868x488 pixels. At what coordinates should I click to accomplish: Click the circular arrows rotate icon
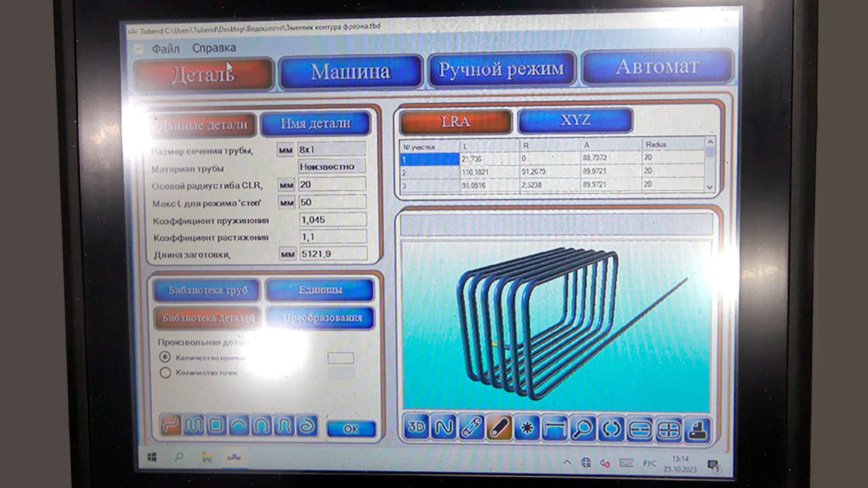(611, 428)
